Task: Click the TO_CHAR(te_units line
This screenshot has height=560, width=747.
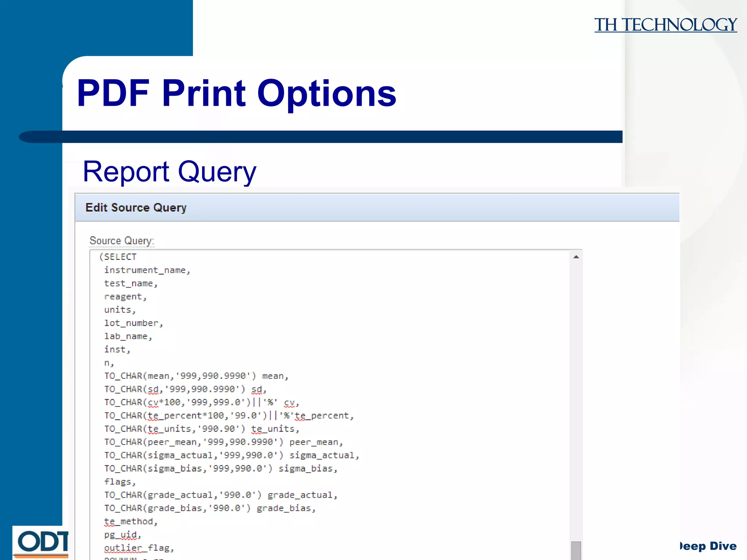Action: (x=202, y=429)
